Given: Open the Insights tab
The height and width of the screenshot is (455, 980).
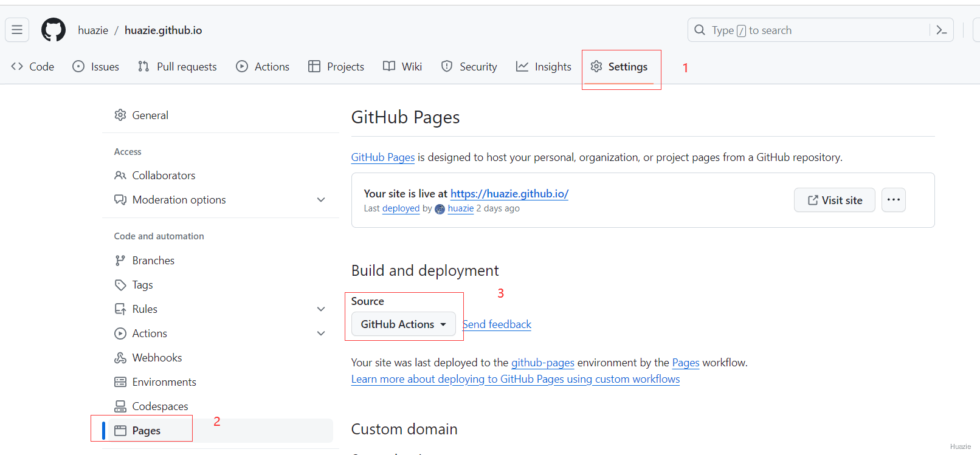Looking at the screenshot, I should point(543,67).
